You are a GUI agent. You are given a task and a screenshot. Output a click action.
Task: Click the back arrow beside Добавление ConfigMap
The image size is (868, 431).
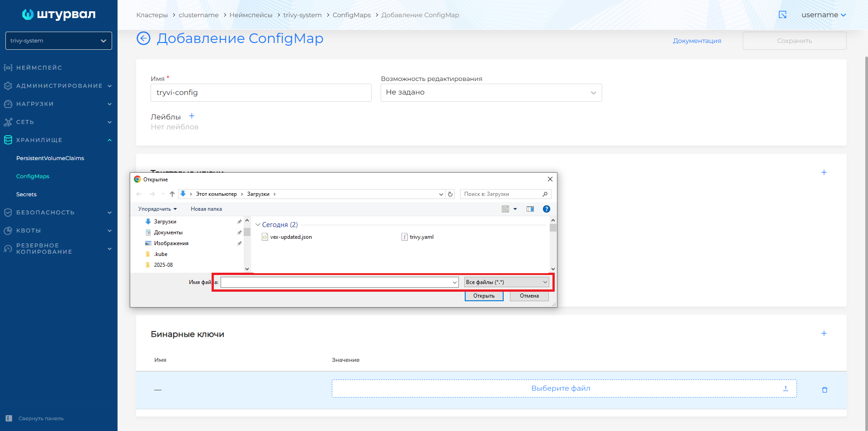coord(143,38)
